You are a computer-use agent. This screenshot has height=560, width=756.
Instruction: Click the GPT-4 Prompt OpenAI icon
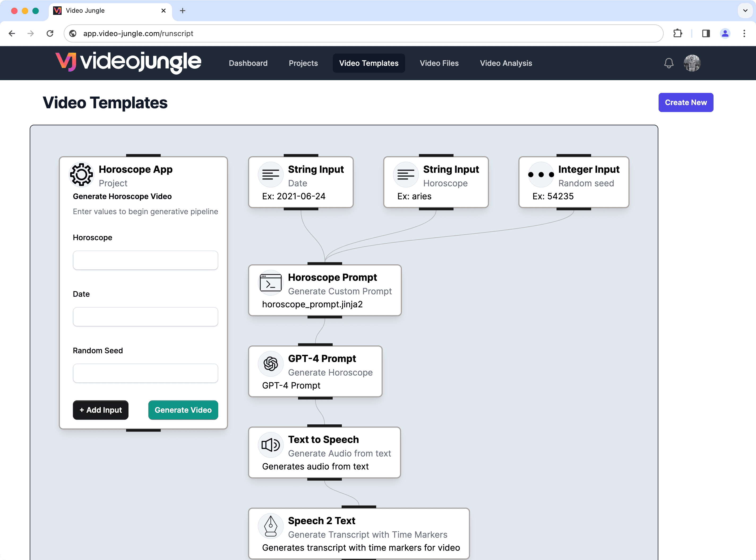click(x=270, y=364)
